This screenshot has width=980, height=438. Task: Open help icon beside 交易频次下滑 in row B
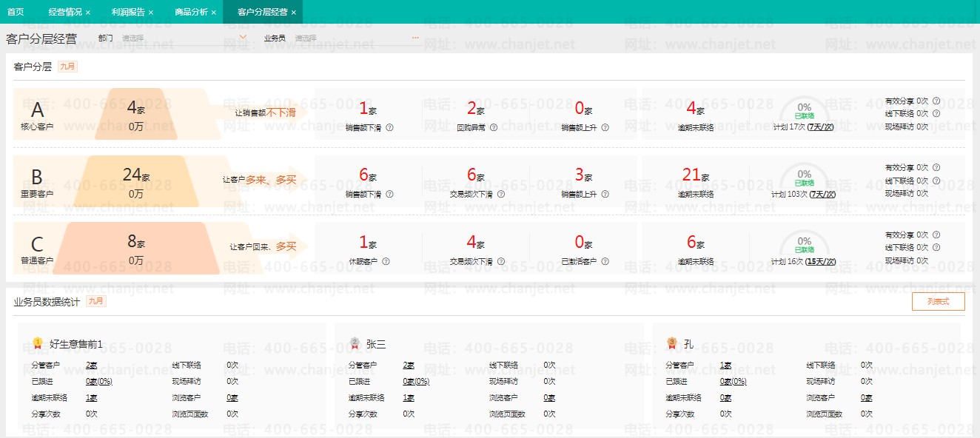(501, 194)
